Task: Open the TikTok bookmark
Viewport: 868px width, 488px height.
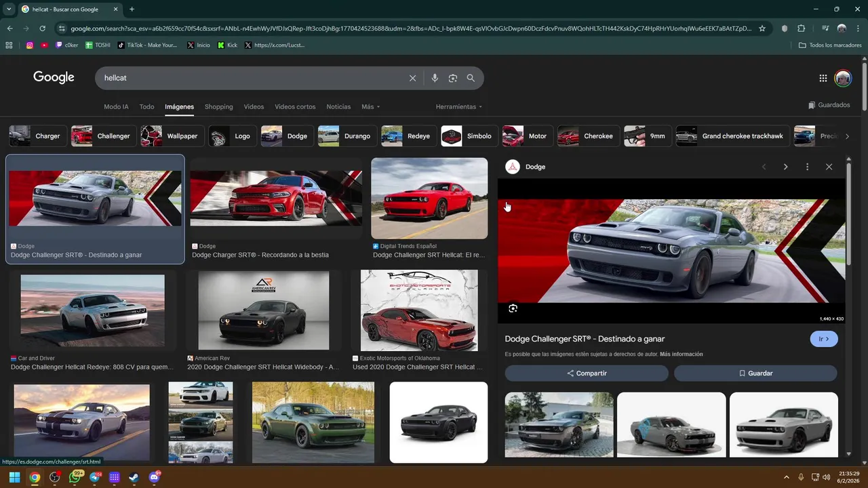Action: [147, 45]
